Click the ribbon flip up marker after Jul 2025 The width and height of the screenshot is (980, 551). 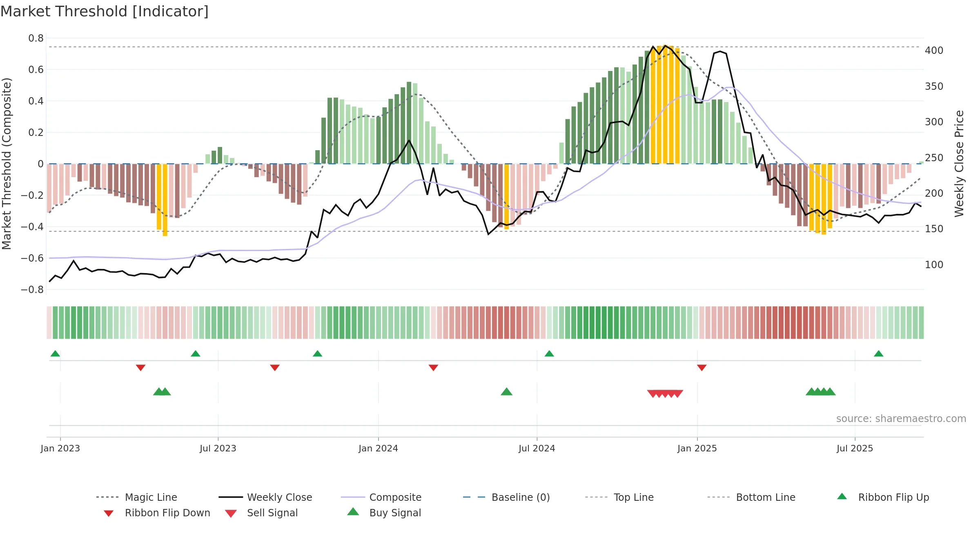click(879, 353)
